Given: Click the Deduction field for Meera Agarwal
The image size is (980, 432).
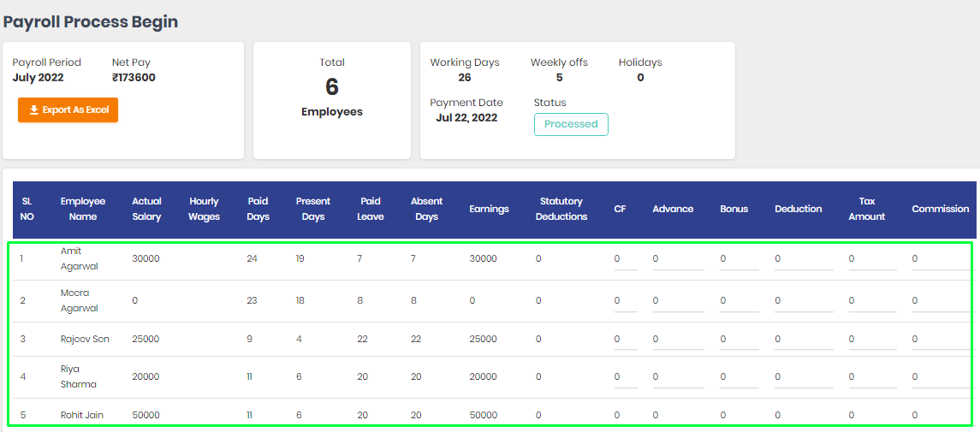Looking at the screenshot, I should [x=804, y=302].
